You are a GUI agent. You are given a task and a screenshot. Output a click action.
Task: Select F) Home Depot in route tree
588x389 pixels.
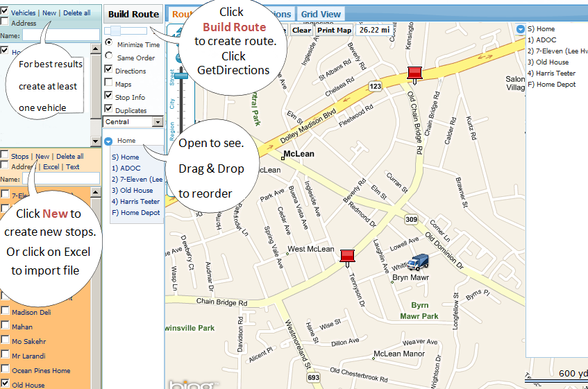136,213
